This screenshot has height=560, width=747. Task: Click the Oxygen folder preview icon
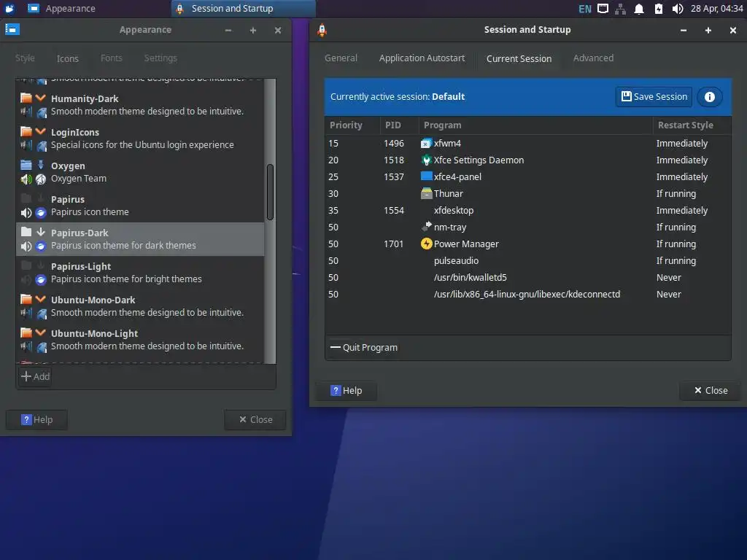point(26,166)
